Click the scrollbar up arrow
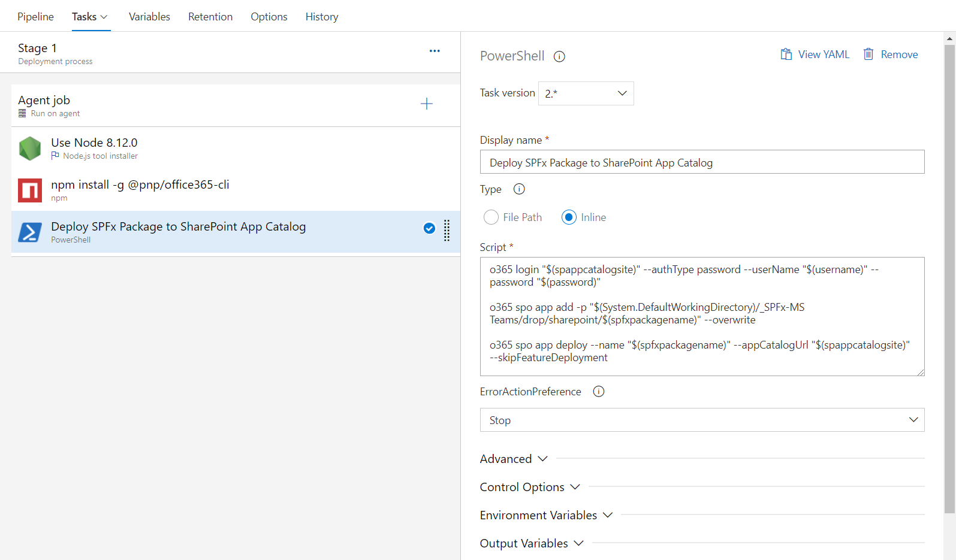 pos(949,38)
